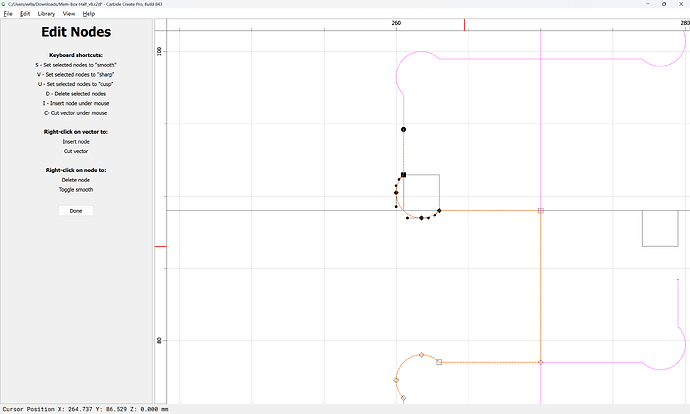Select the hollow diamond node at the top of the lower arc
The width and height of the screenshot is (690, 414).
tap(422, 355)
